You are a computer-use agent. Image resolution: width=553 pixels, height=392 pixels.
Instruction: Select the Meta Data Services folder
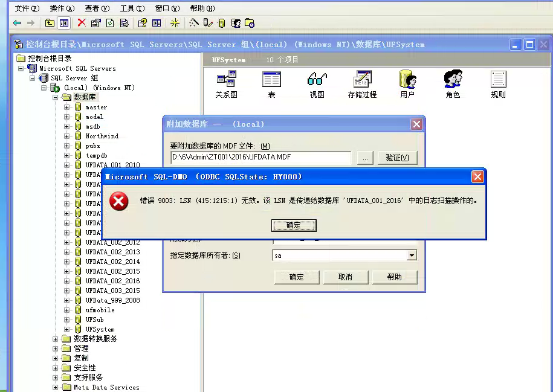[x=106, y=387]
